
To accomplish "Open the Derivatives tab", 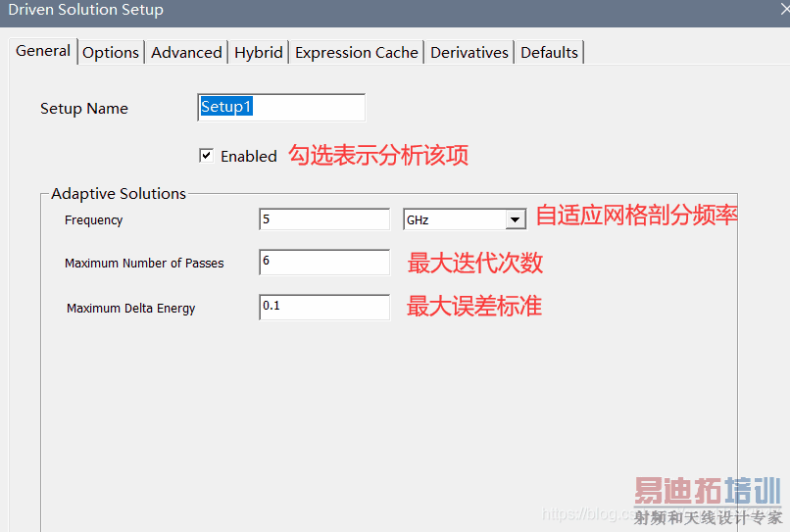I will coord(469,52).
